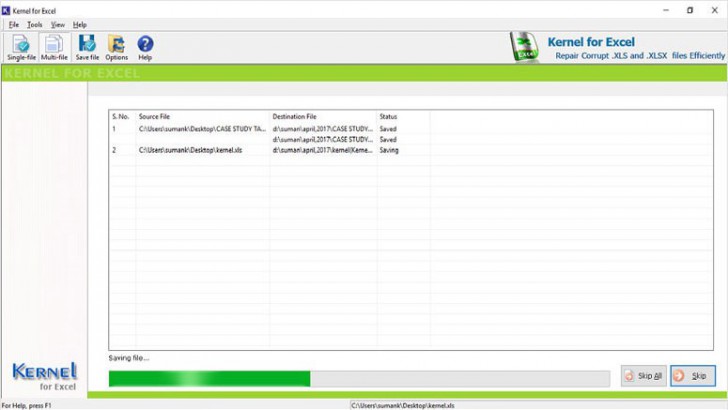Click the S. No. column header

121,117
